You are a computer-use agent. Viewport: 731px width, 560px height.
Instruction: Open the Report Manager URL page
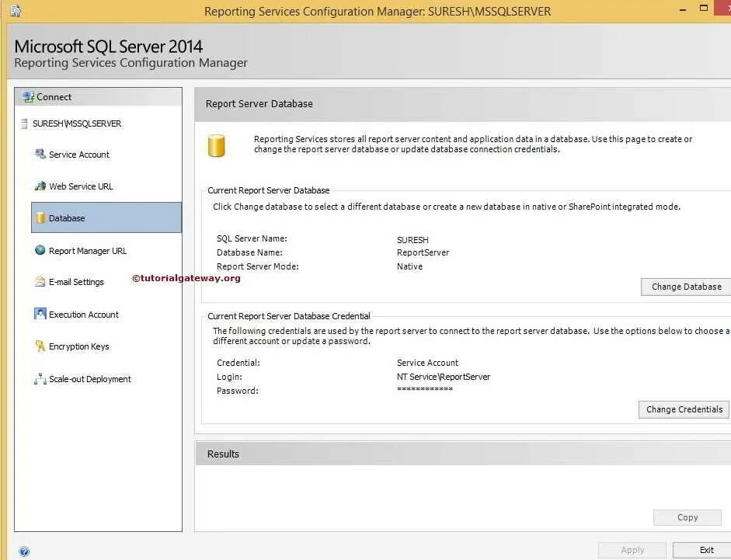[88, 251]
